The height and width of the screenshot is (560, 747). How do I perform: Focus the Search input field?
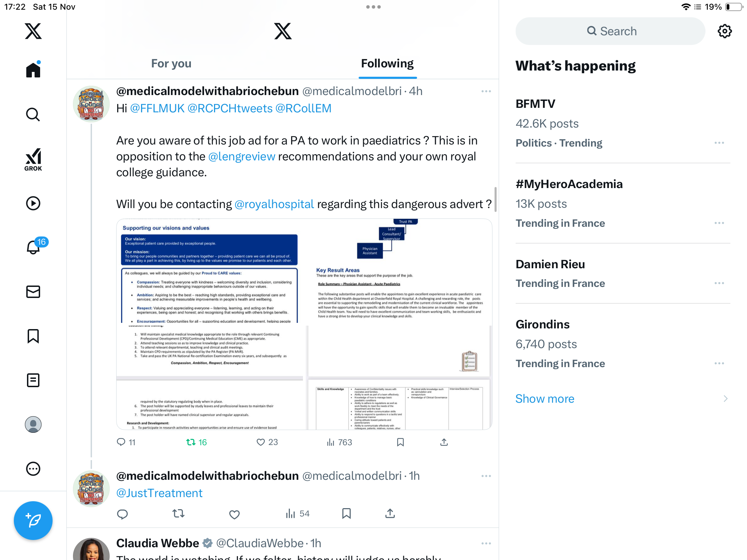point(610,31)
